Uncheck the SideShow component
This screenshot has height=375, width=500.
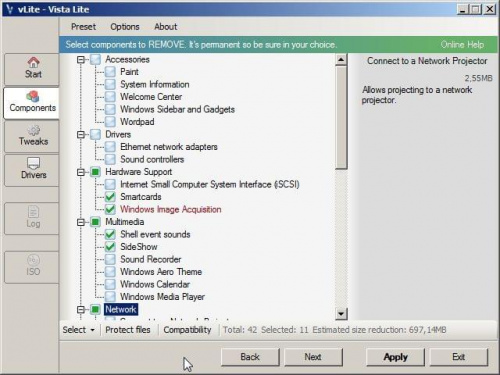coord(110,247)
